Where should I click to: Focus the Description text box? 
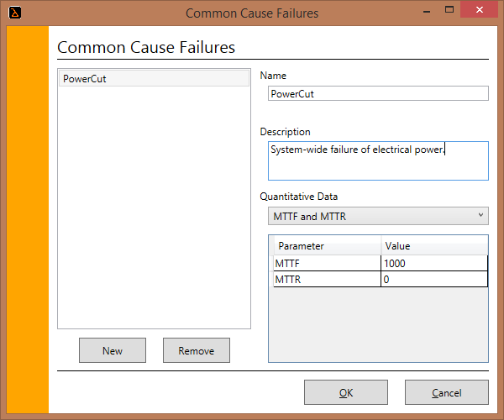click(378, 160)
